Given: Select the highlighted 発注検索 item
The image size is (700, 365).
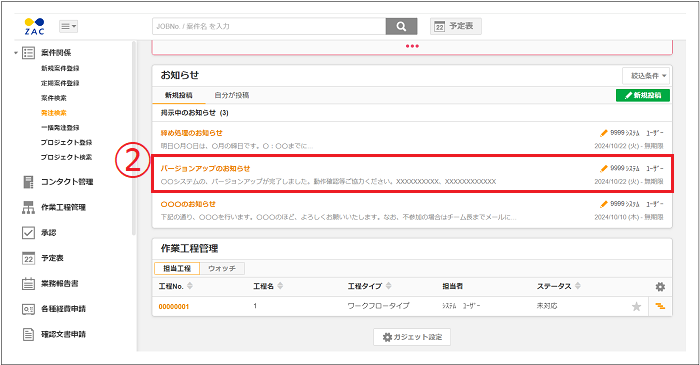Looking at the screenshot, I should tap(54, 113).
